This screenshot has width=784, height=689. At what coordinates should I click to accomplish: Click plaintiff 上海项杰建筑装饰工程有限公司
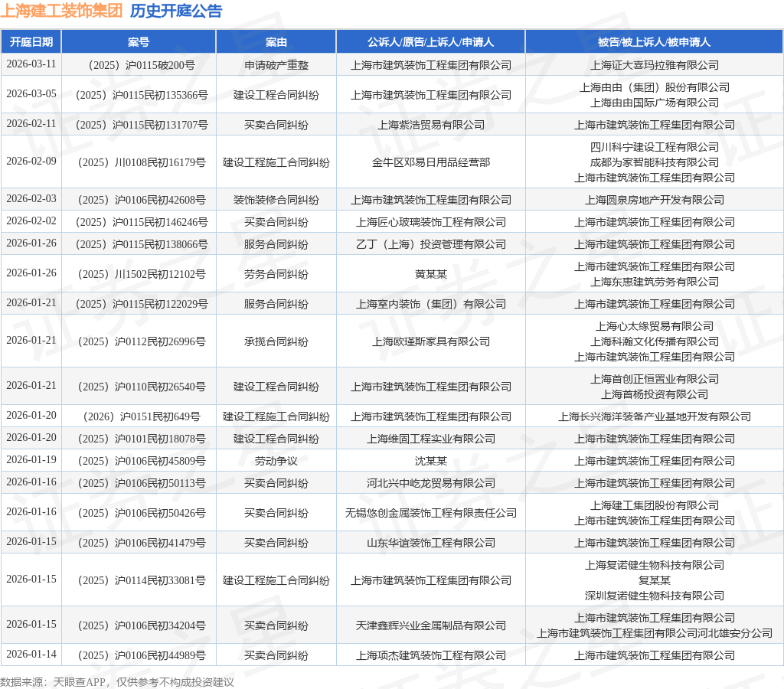(430, 655)
